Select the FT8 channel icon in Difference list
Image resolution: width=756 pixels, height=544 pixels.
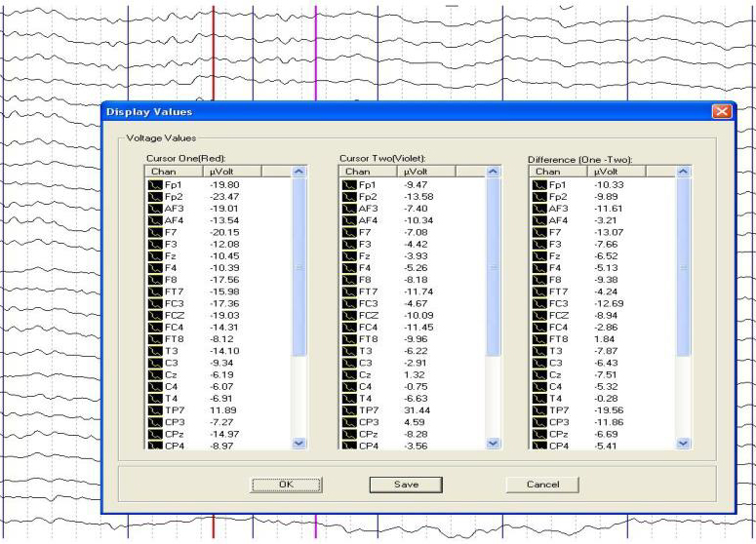(x=539, y=338)
